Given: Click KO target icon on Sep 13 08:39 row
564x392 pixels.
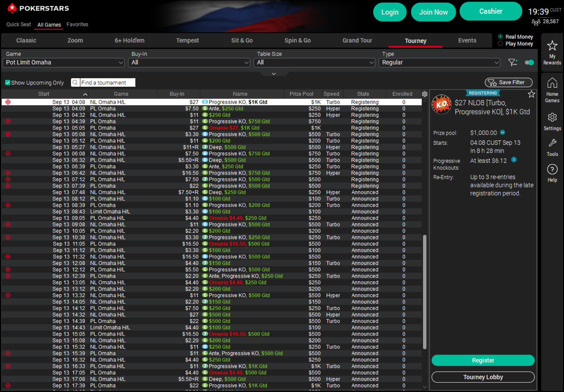Looking at the screenshot, I should coord(8,205).
